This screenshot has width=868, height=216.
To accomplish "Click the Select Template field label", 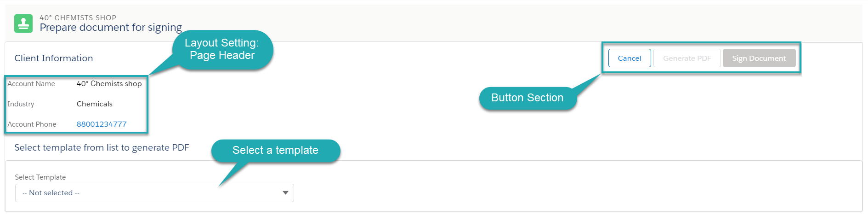I will point(40,177).
